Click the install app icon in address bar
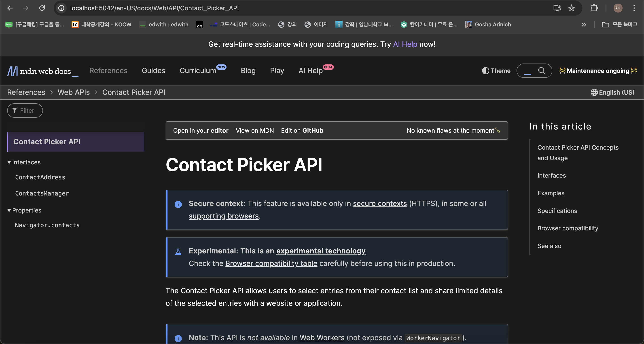 557,8
